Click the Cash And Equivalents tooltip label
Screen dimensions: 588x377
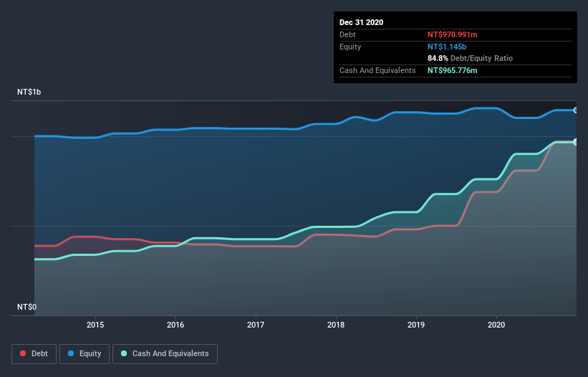point(377,70)
